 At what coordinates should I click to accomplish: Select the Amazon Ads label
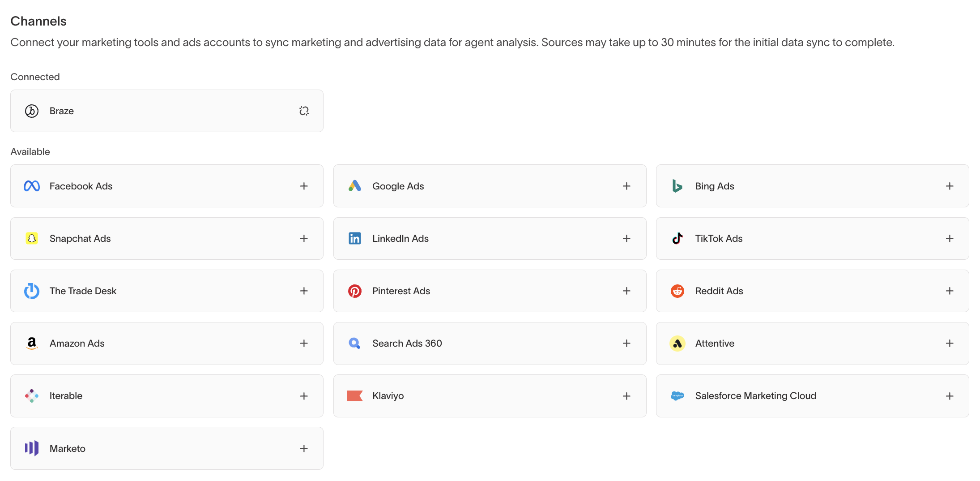click(77, 343)
